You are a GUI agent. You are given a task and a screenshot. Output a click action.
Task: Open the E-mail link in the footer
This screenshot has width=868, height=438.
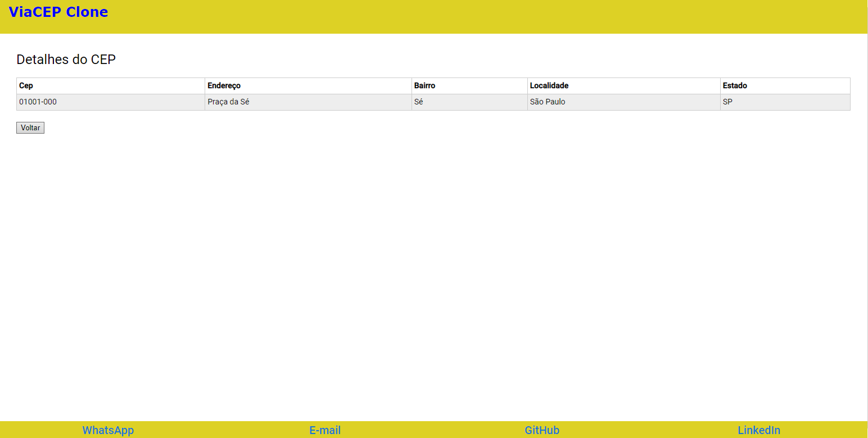324,430
